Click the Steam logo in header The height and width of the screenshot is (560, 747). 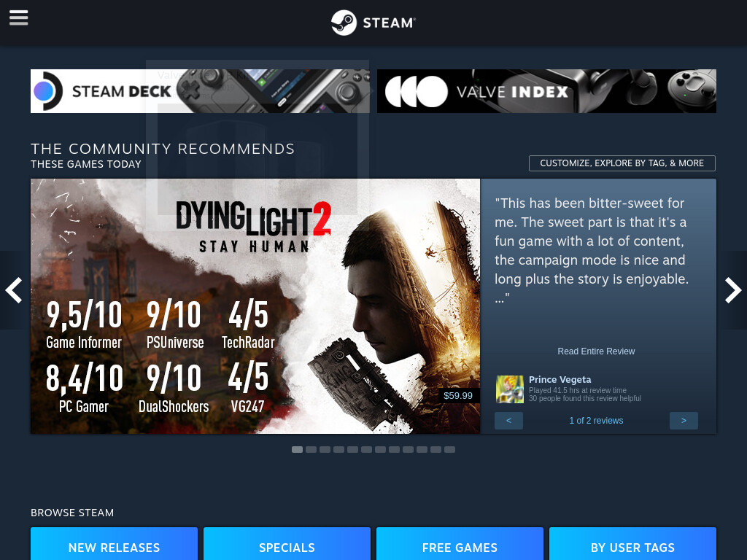point(373,23)
